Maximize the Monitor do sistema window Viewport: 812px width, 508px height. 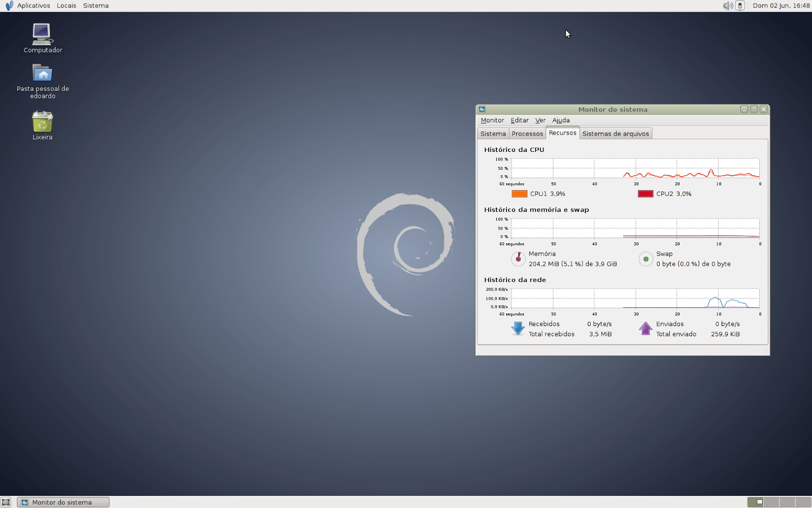754,109
